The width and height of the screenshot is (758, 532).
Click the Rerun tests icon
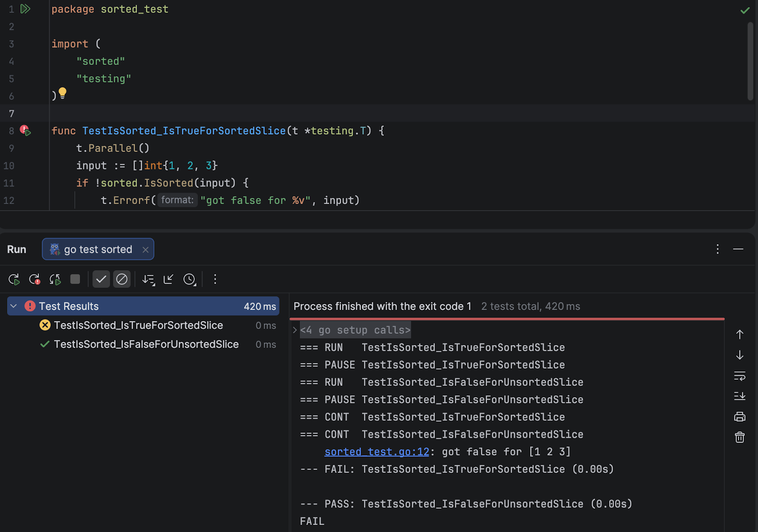pyautogui.click(x=14, y=280)
